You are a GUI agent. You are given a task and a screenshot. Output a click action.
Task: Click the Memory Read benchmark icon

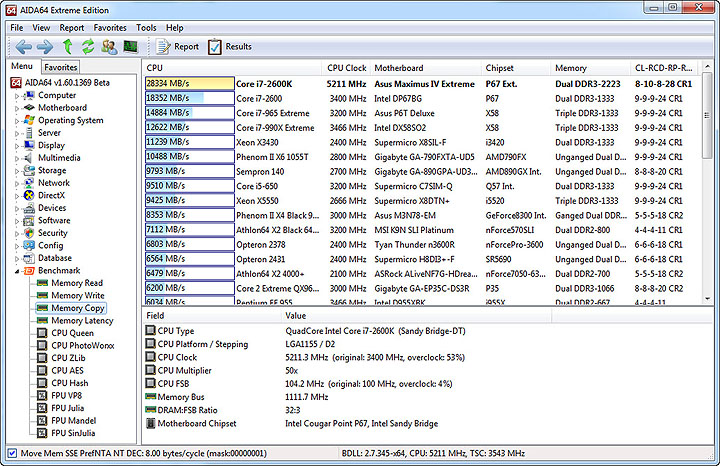(42, 283)
